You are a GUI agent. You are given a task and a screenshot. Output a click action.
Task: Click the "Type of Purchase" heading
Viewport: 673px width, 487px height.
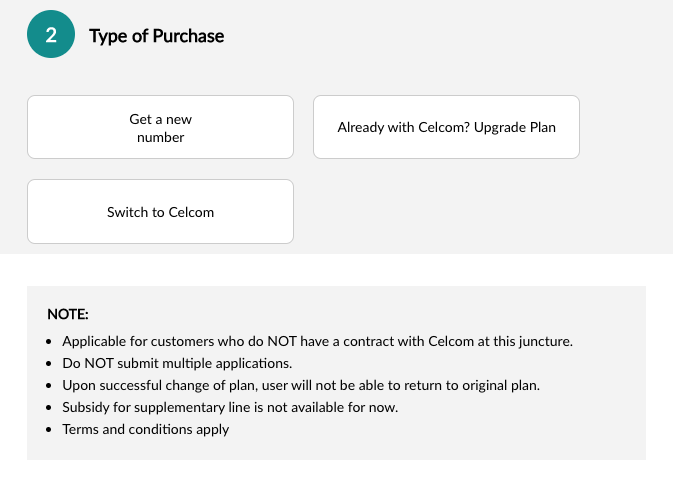(157, 36)
